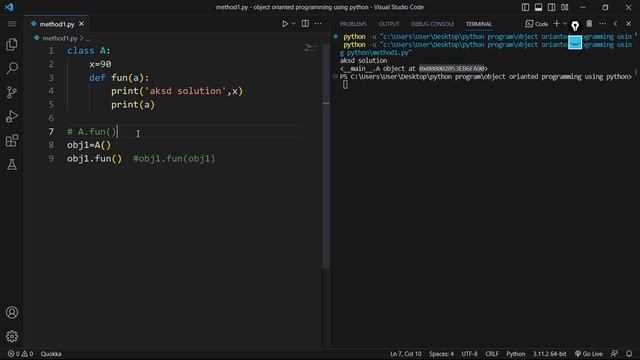Click 'obj1=A()' on line 8
The width and height of the screenshot is (640, 360).
[89, 145]
